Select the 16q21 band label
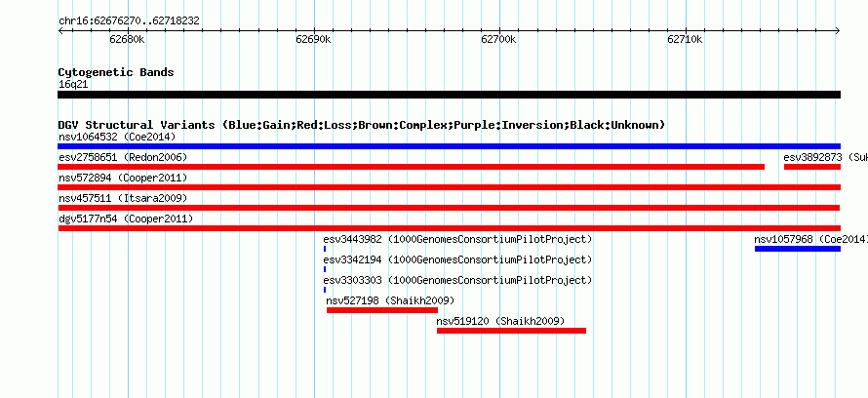 [x=73, y=85]
